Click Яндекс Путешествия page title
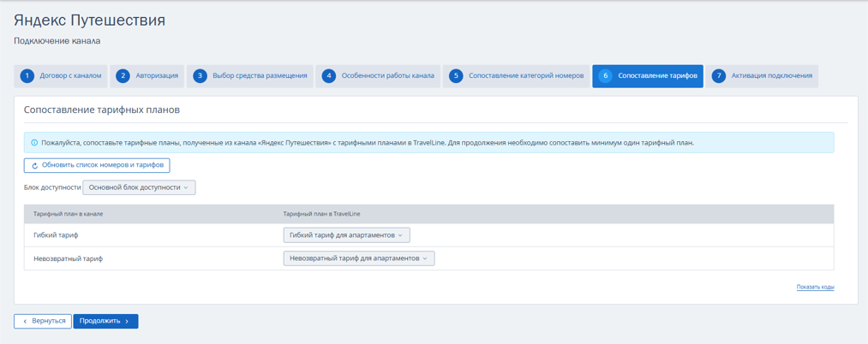868x344 pixels. tap(89, 21)
